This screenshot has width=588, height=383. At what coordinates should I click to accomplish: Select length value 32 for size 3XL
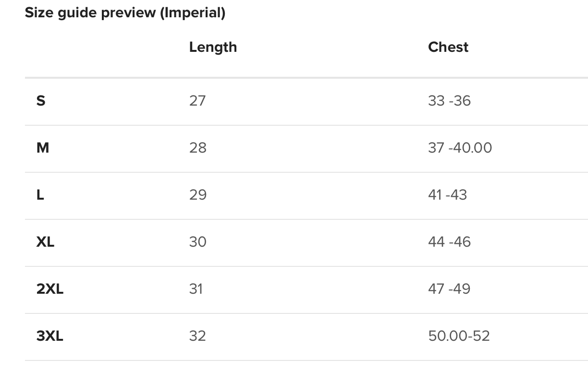pyautogui.click(x=197, y=336)
